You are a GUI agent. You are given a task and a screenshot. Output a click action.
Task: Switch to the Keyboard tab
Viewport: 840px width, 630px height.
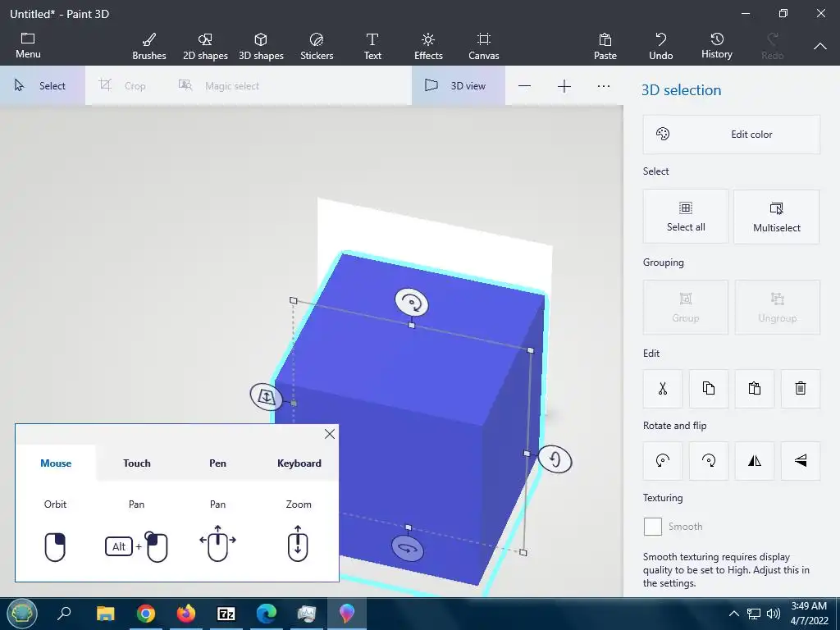point(299,463)
